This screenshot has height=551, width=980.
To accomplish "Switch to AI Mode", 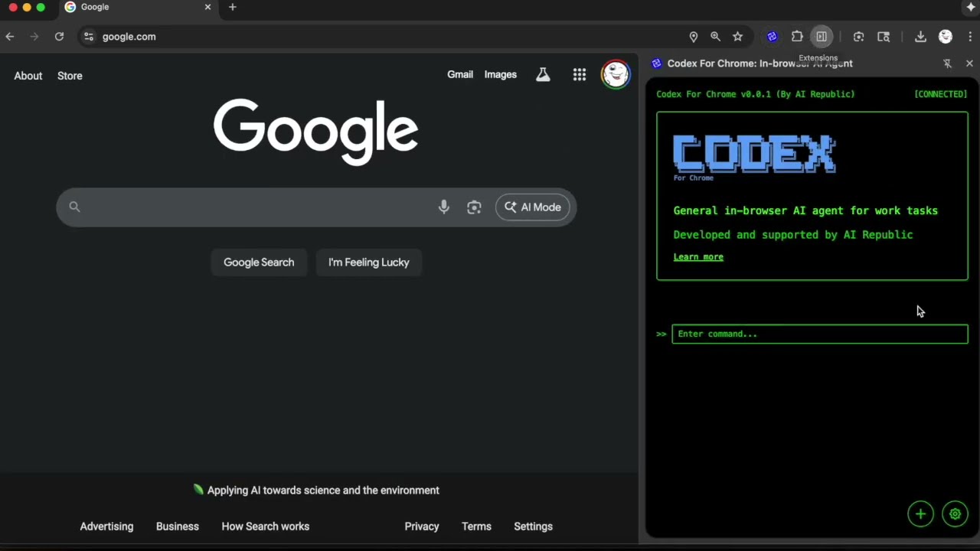I will 533,207.
